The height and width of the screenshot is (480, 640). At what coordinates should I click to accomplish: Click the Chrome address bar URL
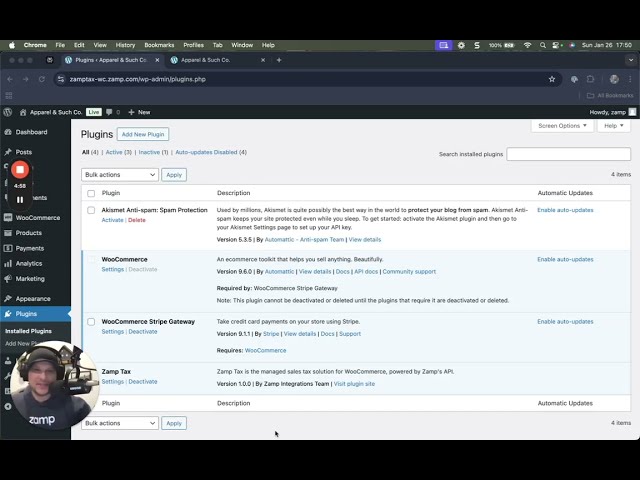click(138, 79)
